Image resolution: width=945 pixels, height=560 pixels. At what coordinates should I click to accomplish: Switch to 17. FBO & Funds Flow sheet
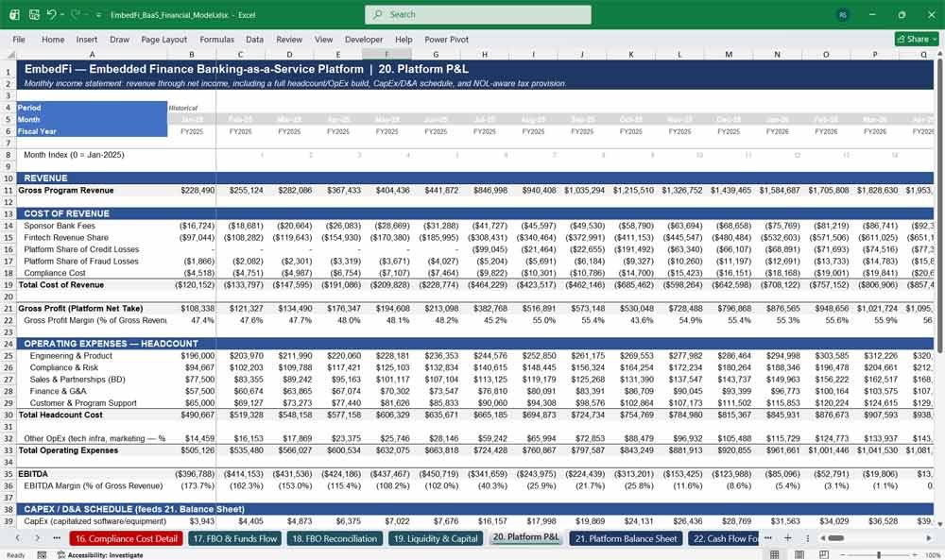pos(235,538)
